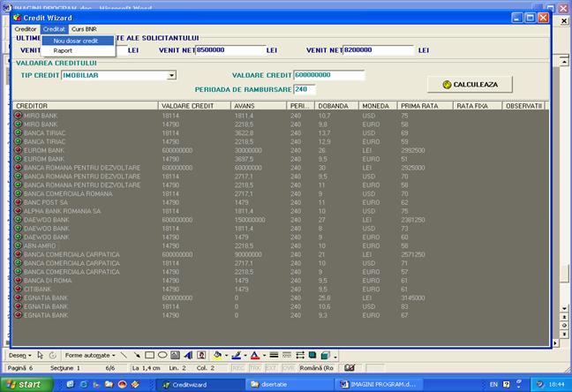Expand the Desen drawing menu
Viewport: 572px width, 392px height.
20,355
